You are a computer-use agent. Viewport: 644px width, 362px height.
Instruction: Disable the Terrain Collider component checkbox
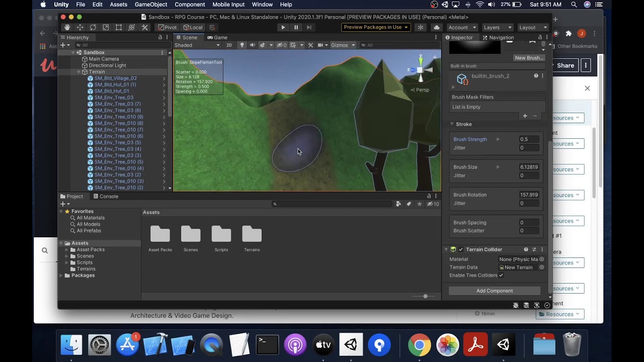[x=461, y=249]
